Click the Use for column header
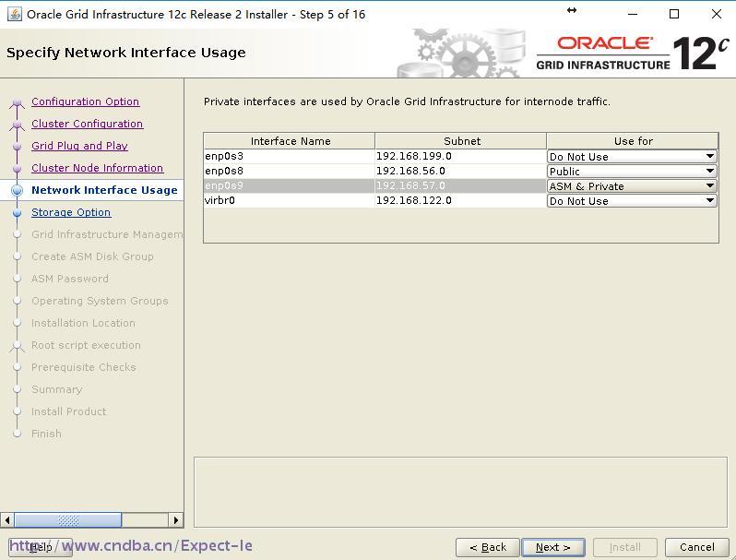This screenshot has width=736, height=560. click(633, 141)
